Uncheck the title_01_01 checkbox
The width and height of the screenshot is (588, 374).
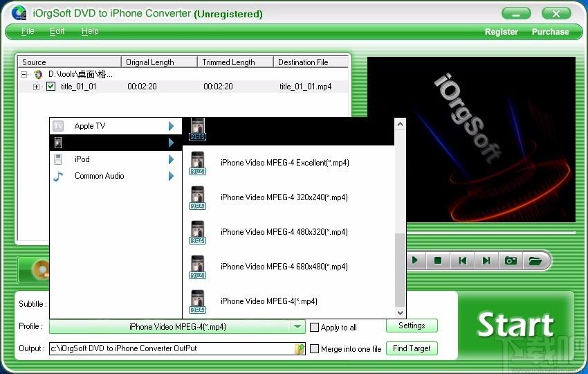[51, 87]
